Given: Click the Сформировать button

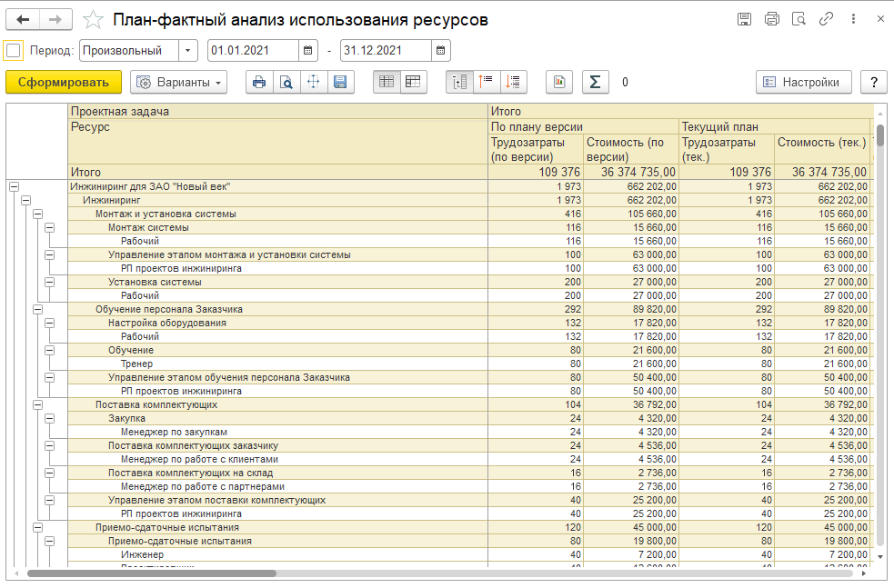Looking at the screenshot, I should 64,82.
